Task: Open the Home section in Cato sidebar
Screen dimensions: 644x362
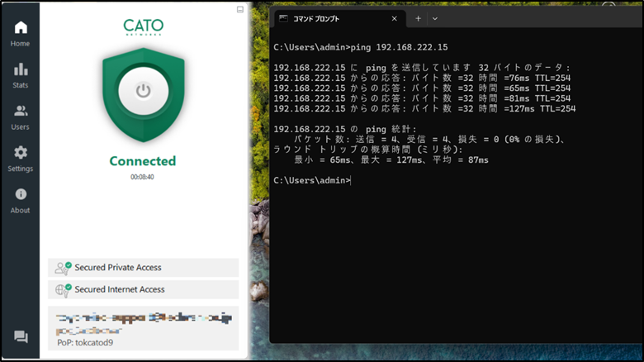Action: point(20,34)
